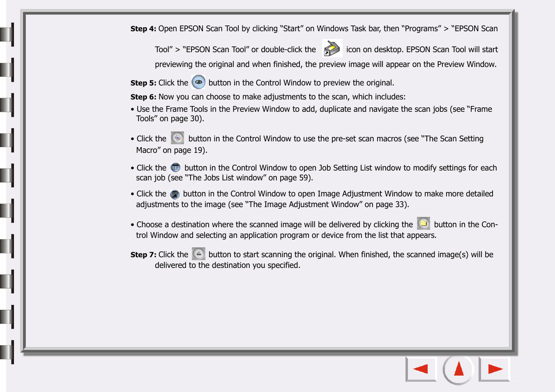The image size is (555, 392).
Task: Click the "Step 5:" heading text
Action: (x=143, y=83)
